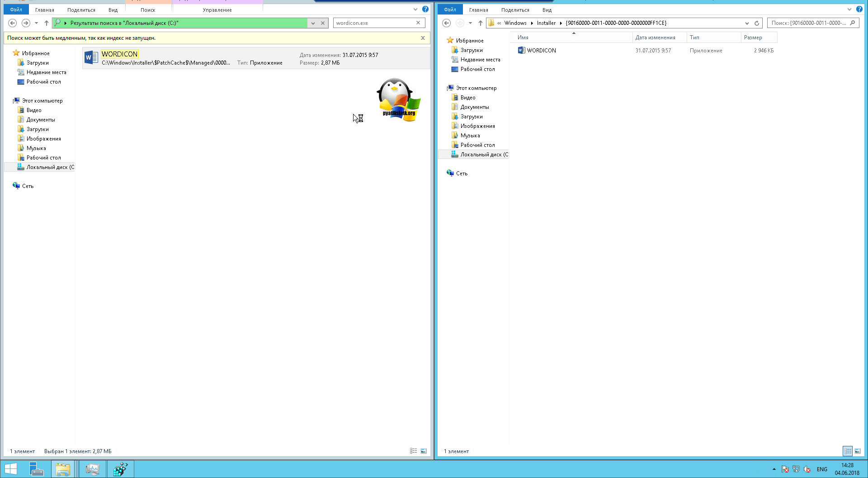Open the Вид tab in right window
The image size is (868, 478).
point(547,10)
